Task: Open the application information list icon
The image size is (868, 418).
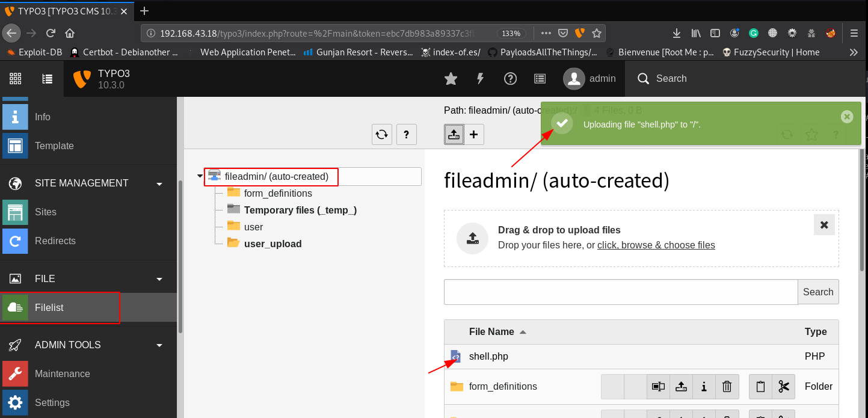Action: pos(540,78)
